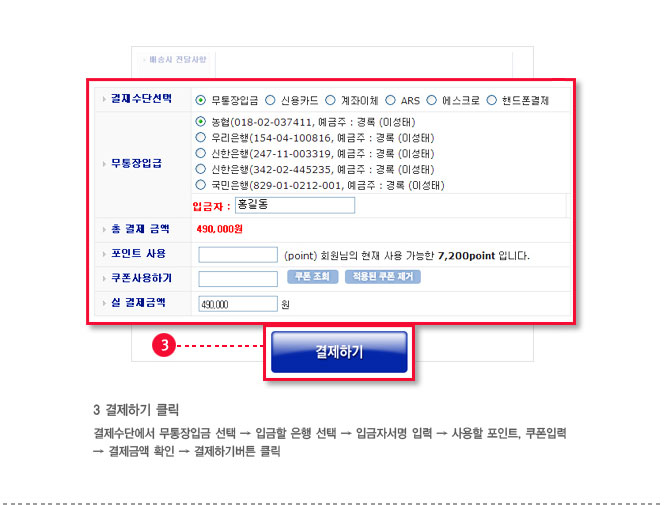The width and height of the screenshot is (668, 505).
Task: Choose 우리은행 154-04-100816 account
Action: click(200, 137)
